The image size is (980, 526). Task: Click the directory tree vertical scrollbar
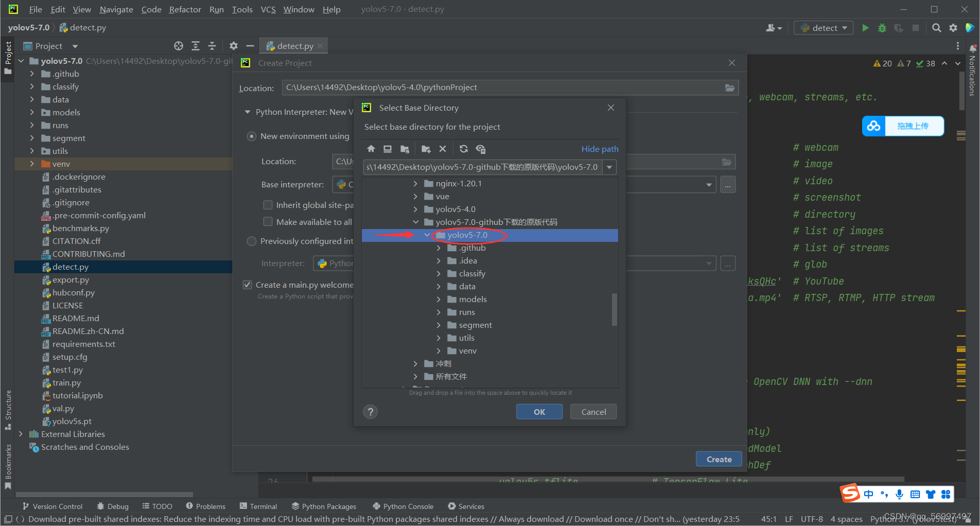pos(614,309)
